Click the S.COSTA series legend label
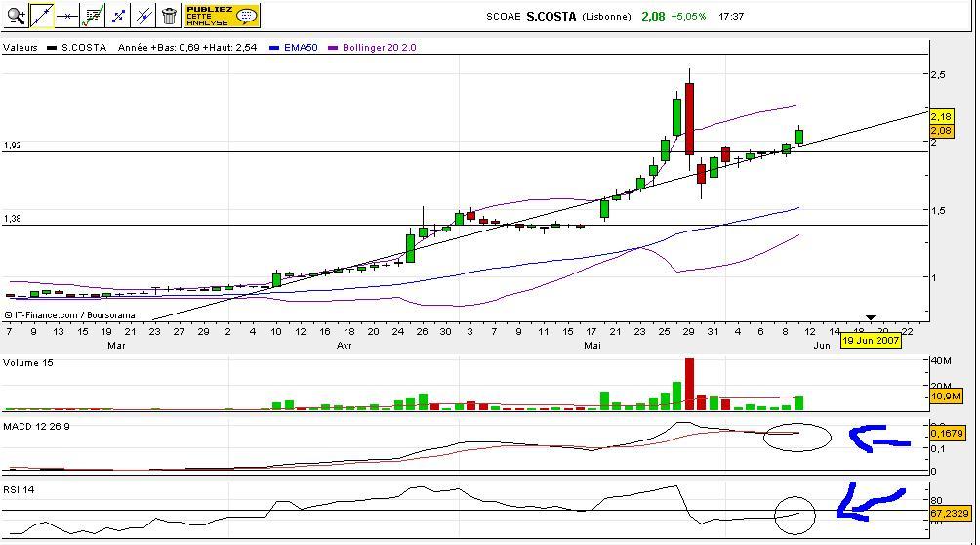The image size is (980, 545). coord(84,48)
